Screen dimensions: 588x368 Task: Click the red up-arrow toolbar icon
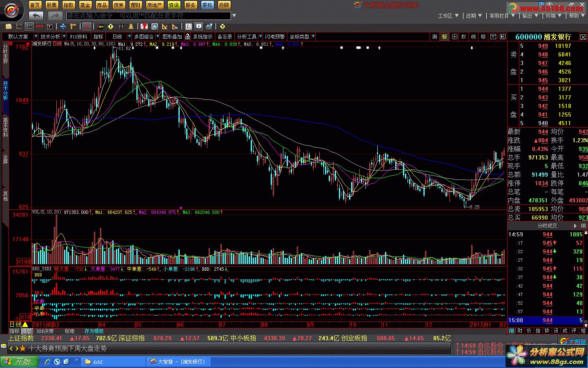coord(86,27)
